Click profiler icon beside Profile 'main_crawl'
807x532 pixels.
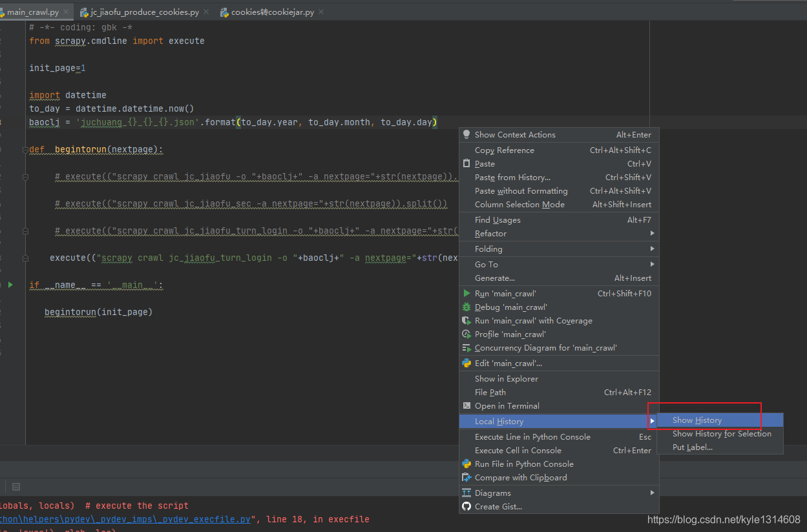[466, 334]
